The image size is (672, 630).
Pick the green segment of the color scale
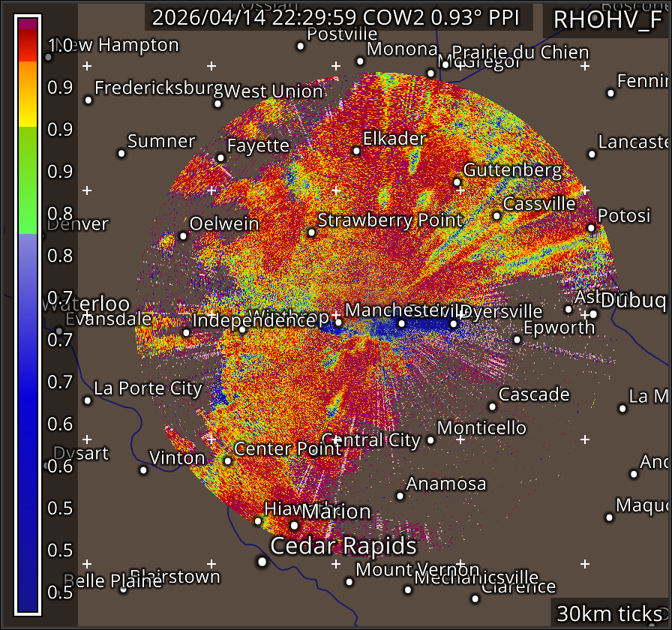point(28,180)
